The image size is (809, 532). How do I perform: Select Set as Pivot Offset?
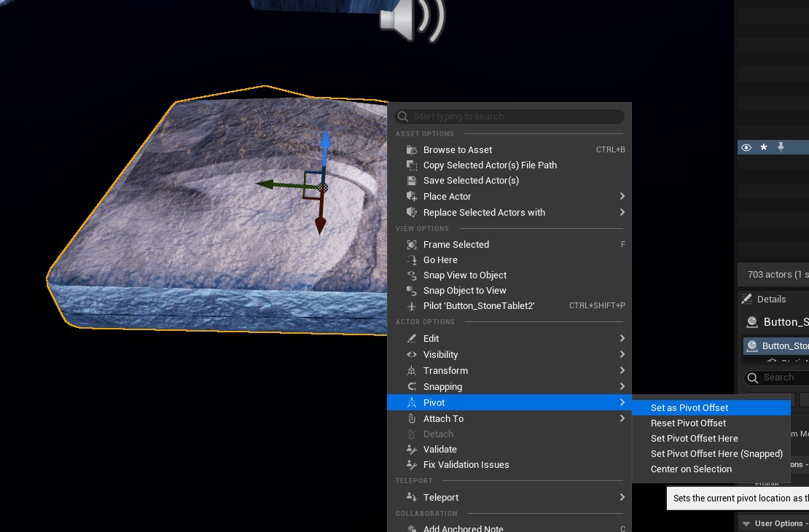coord(711,407)
